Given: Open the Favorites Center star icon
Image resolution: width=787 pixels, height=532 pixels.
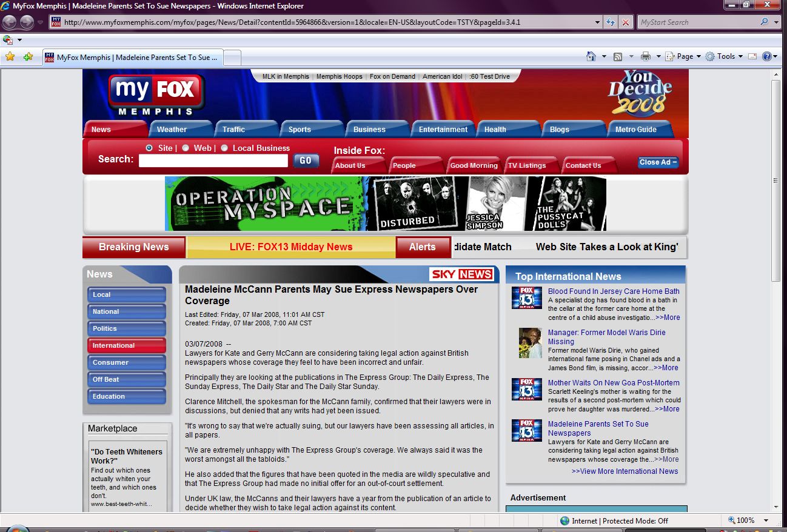Looking at the screenshot, I should tap(10, 57).
